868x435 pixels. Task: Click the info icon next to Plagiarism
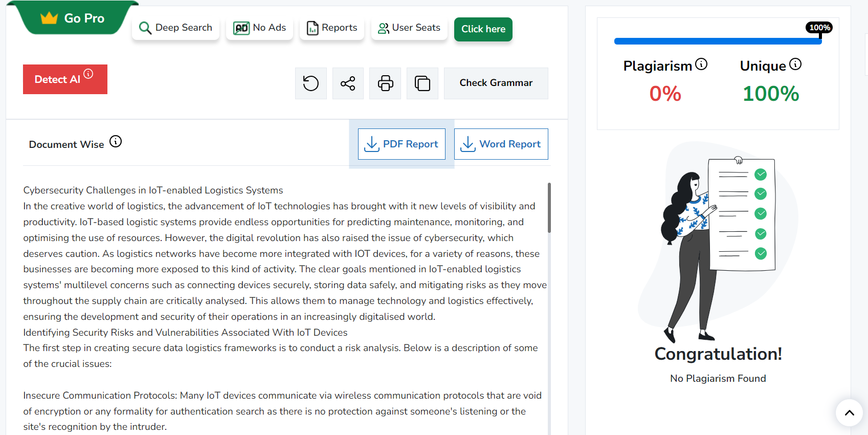coord(701,64)
